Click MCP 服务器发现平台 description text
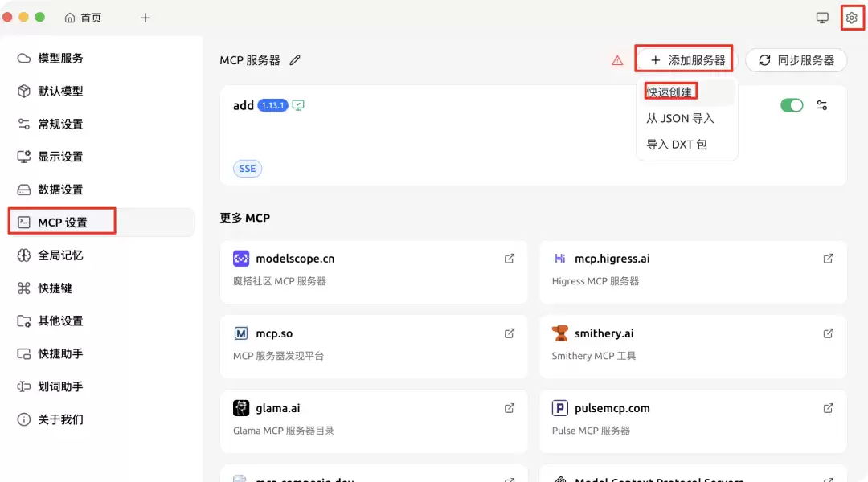Viewport: 868px width, 482px height. tap(278, 356)
